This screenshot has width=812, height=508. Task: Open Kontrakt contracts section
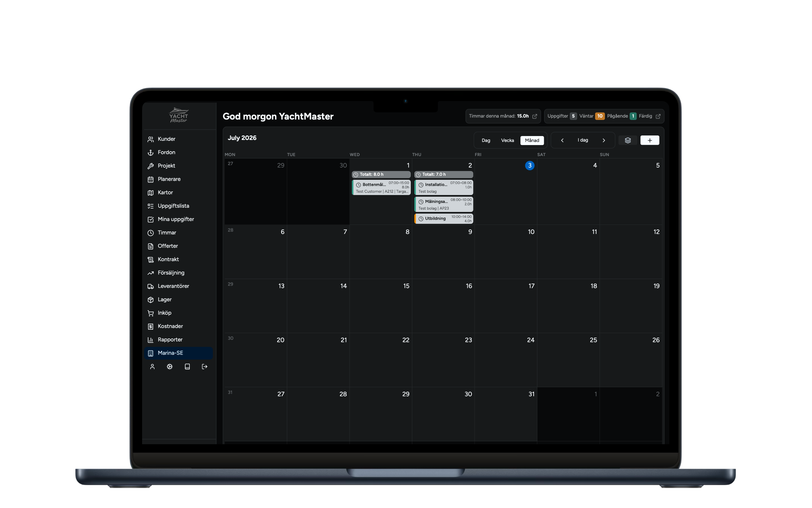[178, 259]
